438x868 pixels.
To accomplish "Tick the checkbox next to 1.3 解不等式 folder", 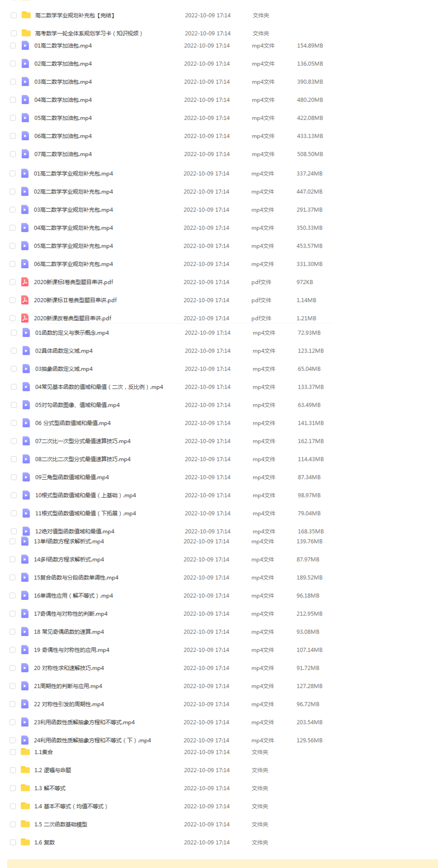I will (13, 788).
